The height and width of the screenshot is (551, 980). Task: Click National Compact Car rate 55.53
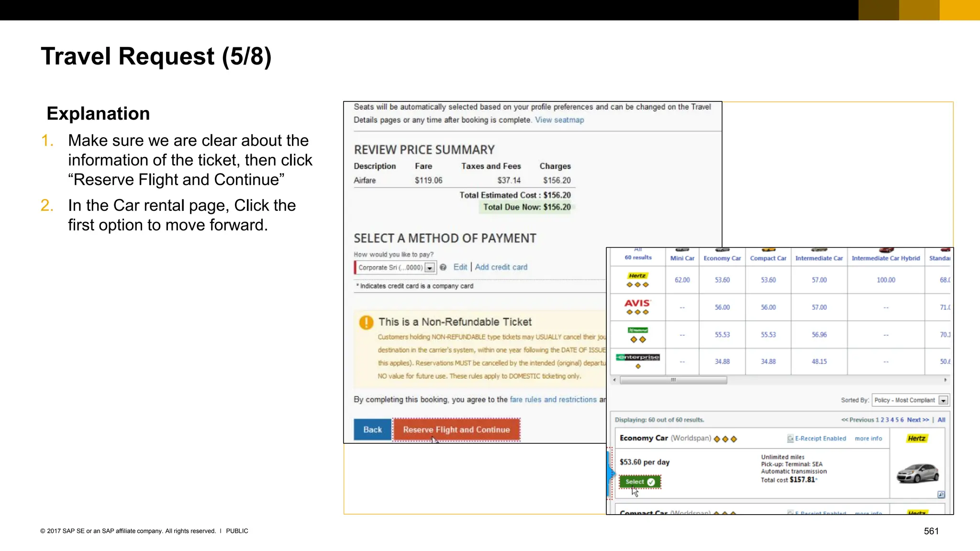coord(768,335)
